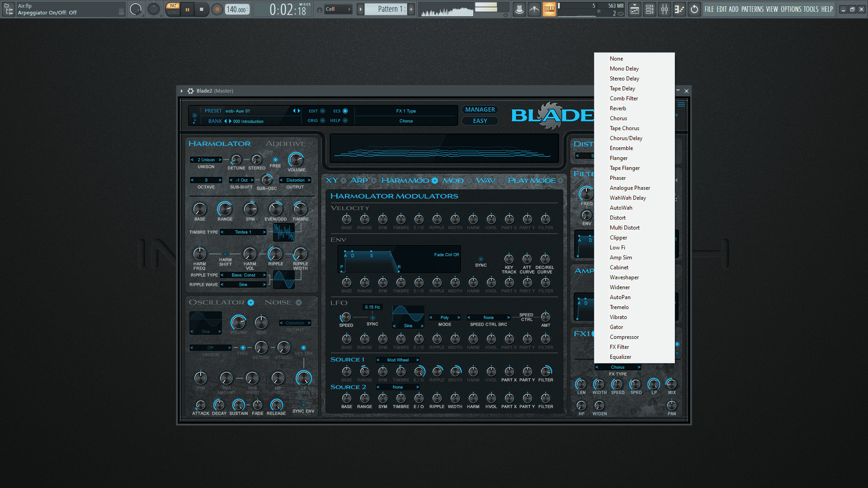Toggle the HELP radio LED in Blade header
This screenshot has height=488, width=868.
tap(345, 121)
